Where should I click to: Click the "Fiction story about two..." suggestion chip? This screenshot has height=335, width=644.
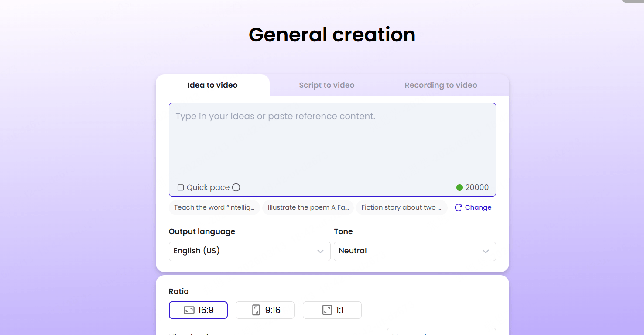click(401, 207)
